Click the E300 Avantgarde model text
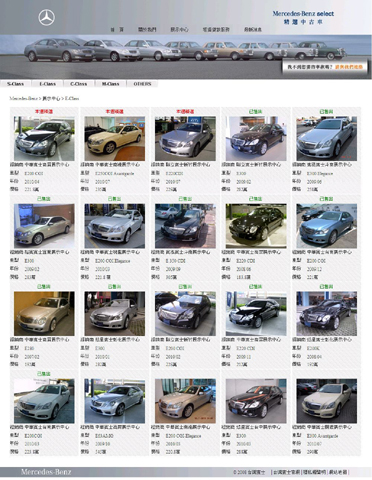This screenshot has height=480, width=372. coord(323,436)
